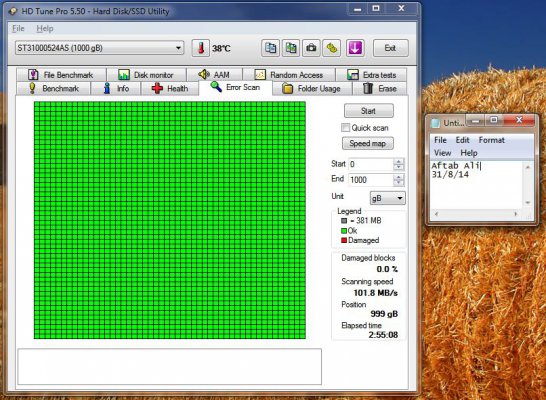Click the 101.8 MB/s scanning speed value
This screenshot has height=400, width=546.
pos(375,293)
